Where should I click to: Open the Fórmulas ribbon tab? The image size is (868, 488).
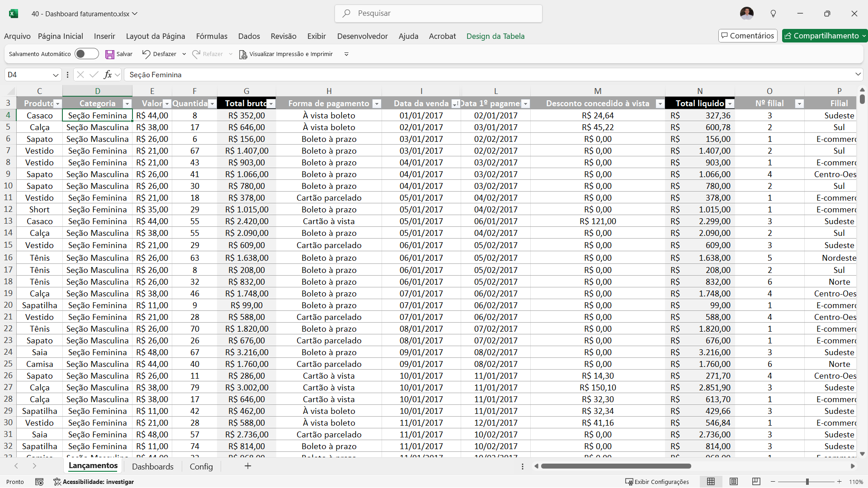pyautogui.click(x=212, y=36)
